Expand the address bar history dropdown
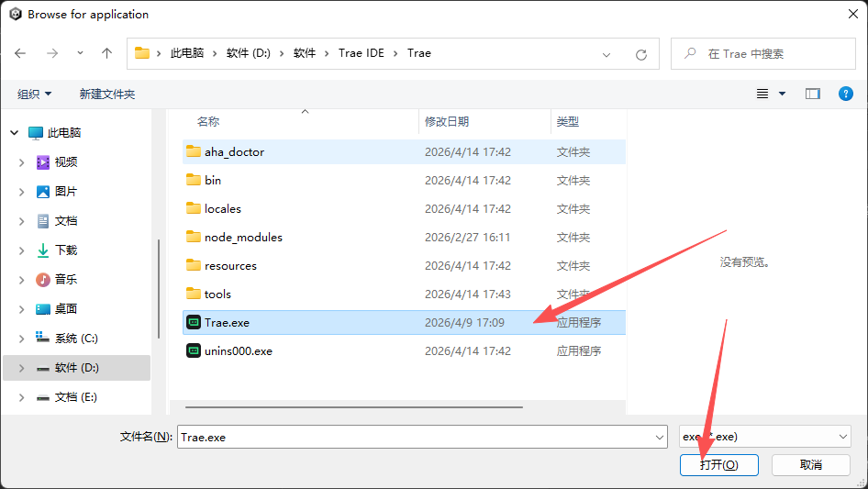868x489 pixels. 606,54
